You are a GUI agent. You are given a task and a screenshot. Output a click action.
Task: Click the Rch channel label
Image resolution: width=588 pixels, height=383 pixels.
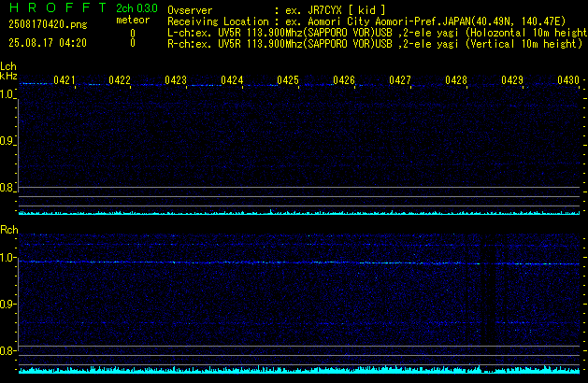pyautogui.click(x=9, y=230)
